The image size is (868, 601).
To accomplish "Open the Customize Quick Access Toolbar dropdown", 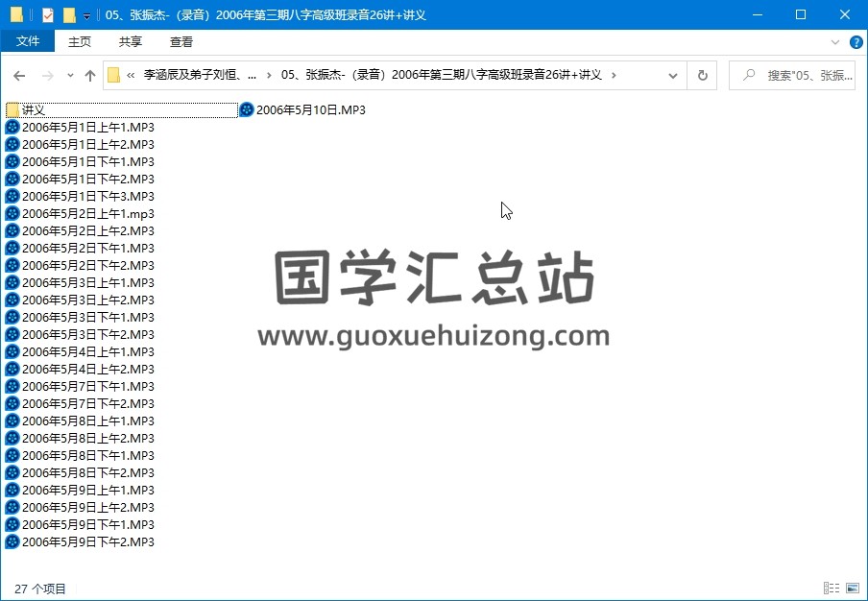I will click(86, 16).
